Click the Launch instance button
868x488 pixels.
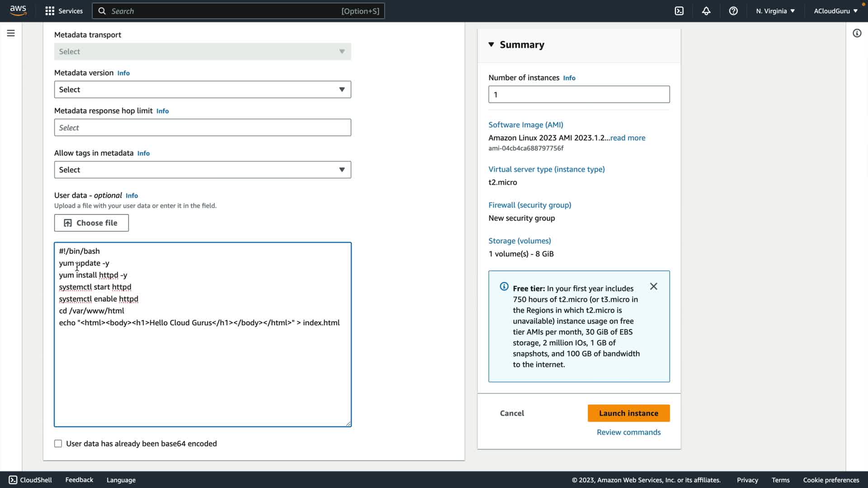tap(628, 413)
